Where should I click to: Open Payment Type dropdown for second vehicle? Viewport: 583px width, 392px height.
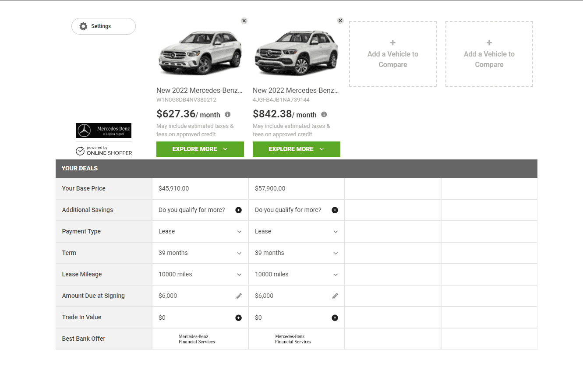click(x=297, y=231)
